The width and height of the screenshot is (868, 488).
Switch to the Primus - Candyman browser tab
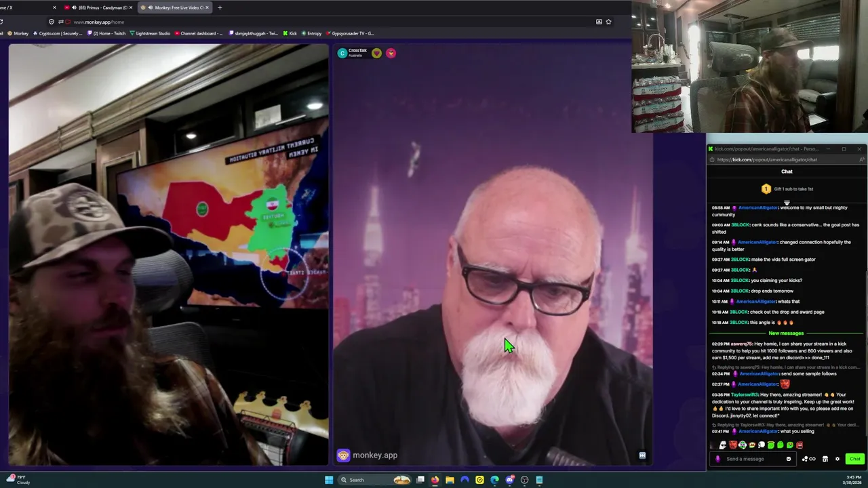[x=98, y=7]
